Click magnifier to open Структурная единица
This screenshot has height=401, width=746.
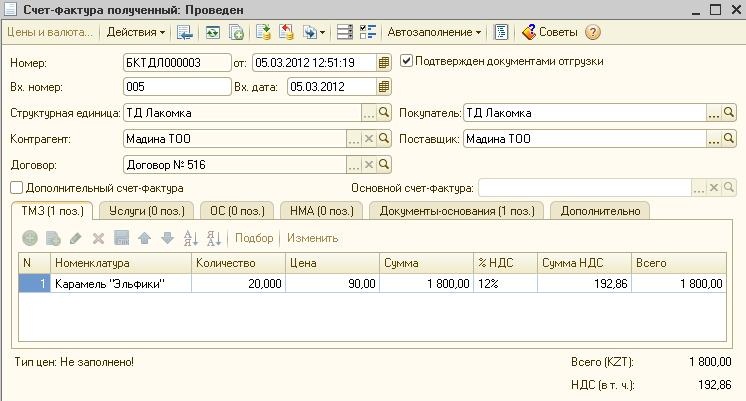click(385, 113)
